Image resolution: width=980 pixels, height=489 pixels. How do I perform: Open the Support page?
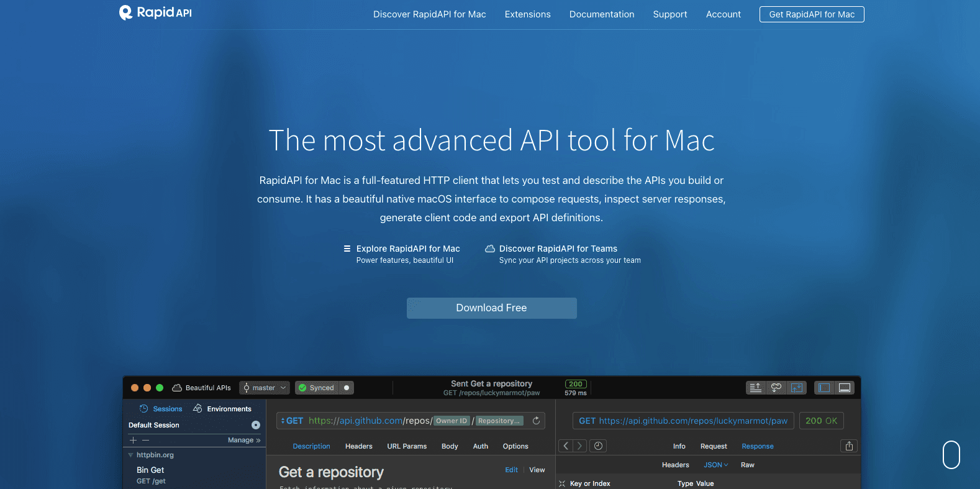click(x=669, y=14)
